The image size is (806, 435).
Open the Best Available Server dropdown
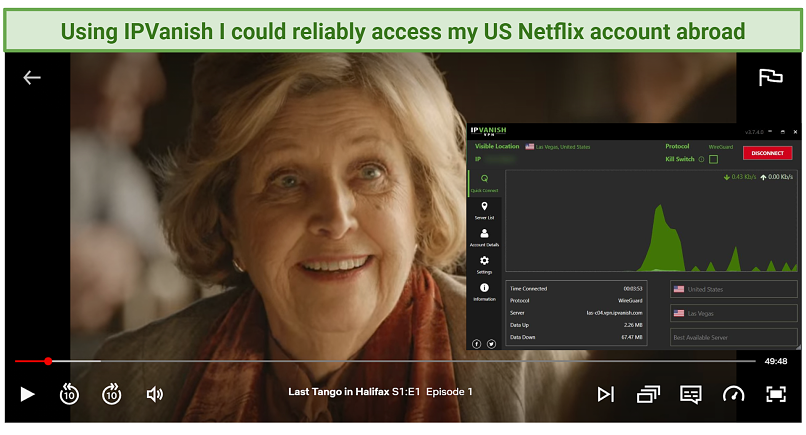coord(734,337)
